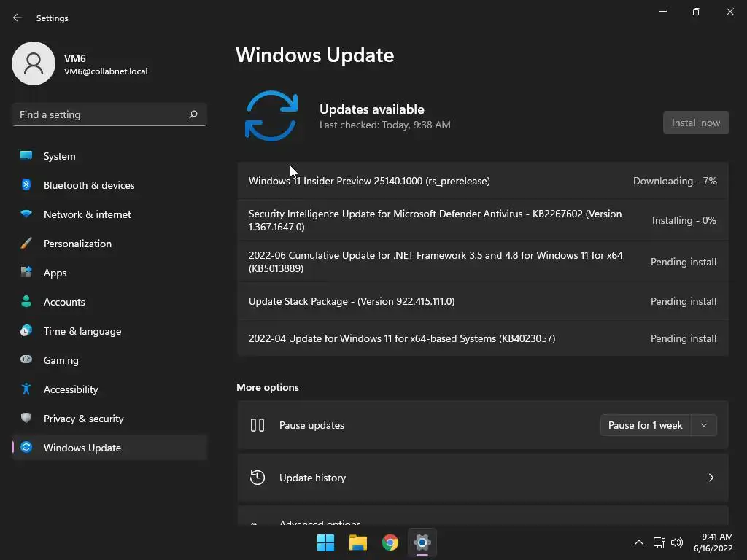Image resolution: width=747 pixels, height=560 pixels.
Task: Open Update history
Action: (483, 478)
